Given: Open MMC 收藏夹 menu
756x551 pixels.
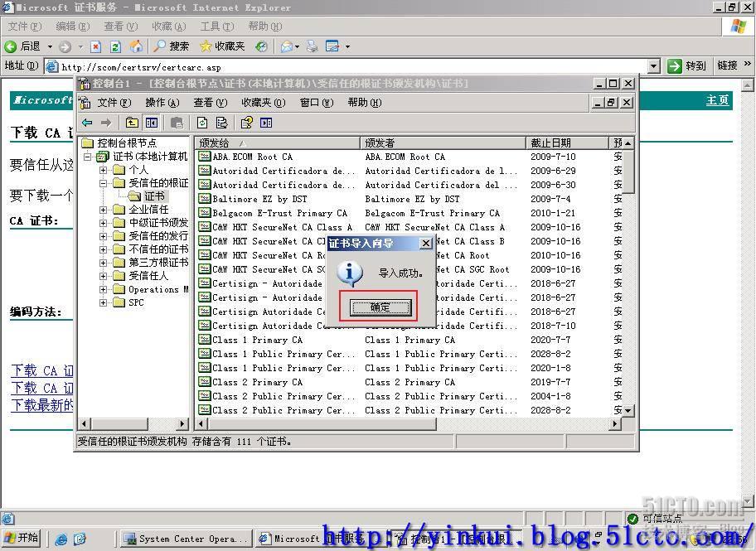Looking at the screenshot, I should [264, 103].
